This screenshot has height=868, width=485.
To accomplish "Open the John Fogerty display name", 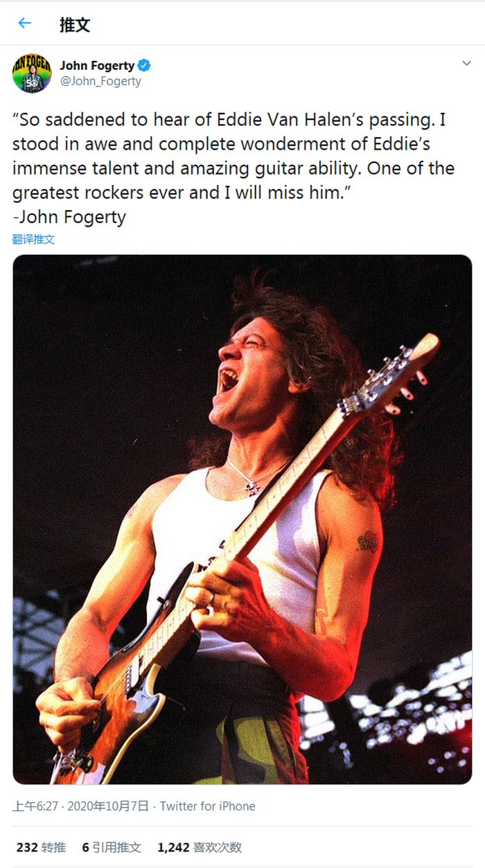I will 97,66.
